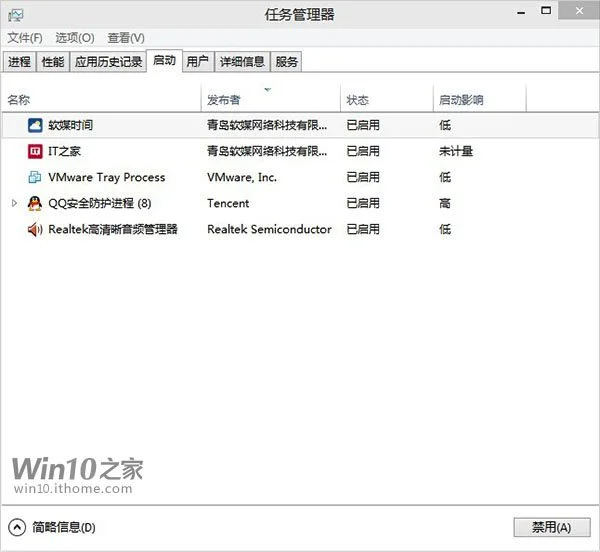Click the 软媒时间 weather app icon

35,125
